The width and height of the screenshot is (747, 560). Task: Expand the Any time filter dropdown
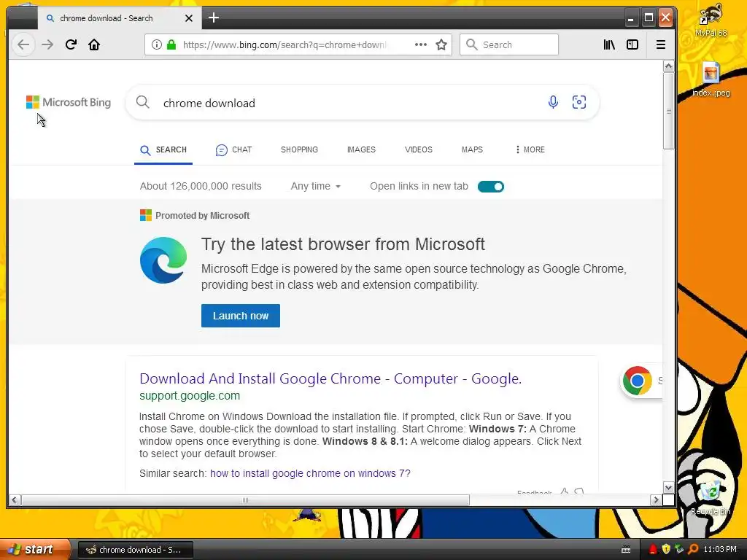click(315, 186)
